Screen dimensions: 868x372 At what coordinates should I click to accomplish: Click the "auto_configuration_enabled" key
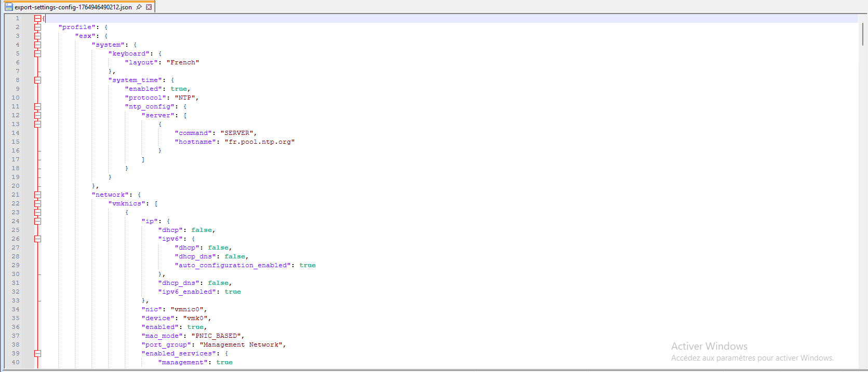(x=233, y=265)
